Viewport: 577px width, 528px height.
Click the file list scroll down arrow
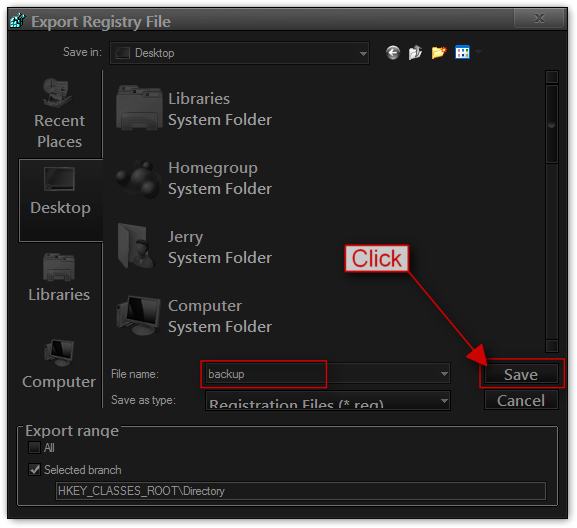point(552,346)
